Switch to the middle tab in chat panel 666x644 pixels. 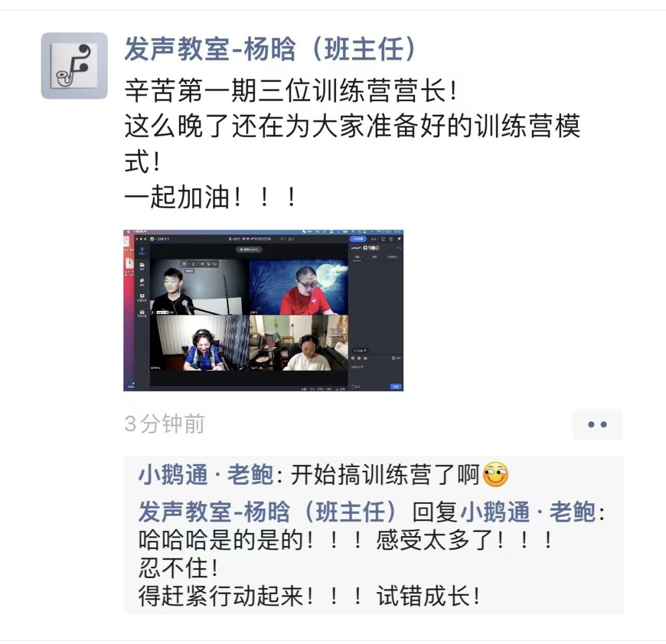375,257
